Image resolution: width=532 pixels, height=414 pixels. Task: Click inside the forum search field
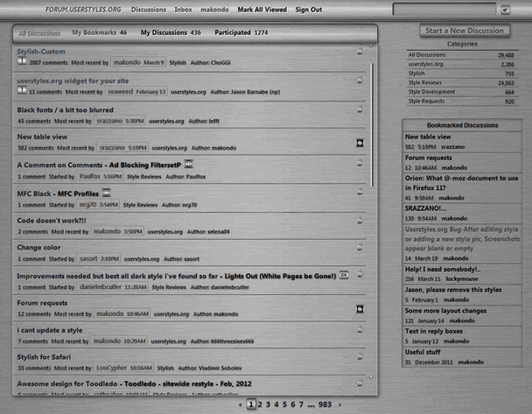(x=444, y=9)
